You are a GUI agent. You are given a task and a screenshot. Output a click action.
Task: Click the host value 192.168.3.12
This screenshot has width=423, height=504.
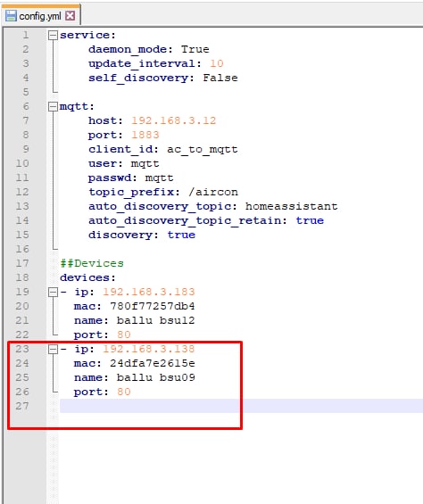(x=174, y=120)
